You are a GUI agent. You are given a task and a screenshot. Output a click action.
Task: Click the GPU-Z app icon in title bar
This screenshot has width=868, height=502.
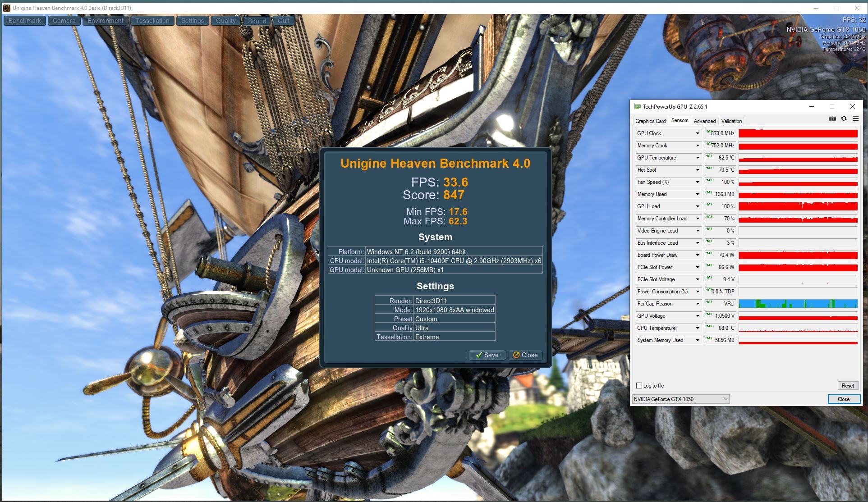[x=637, y=107]
